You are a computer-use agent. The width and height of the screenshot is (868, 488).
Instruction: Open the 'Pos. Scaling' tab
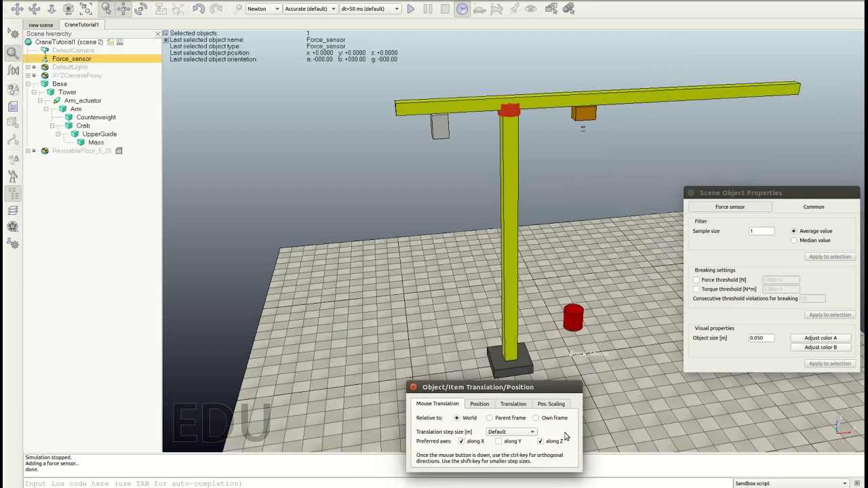pos(551,404)
